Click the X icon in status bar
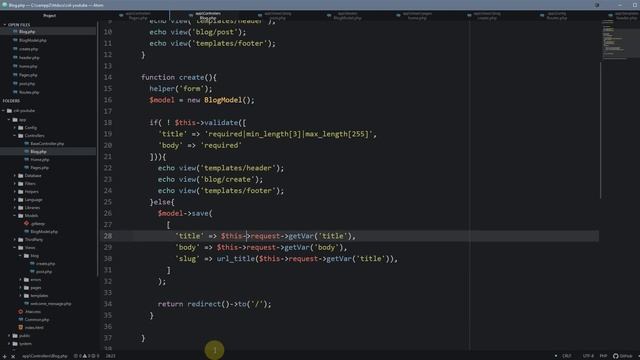The height and width of the screenshot is (360, 640). (13, 356)
